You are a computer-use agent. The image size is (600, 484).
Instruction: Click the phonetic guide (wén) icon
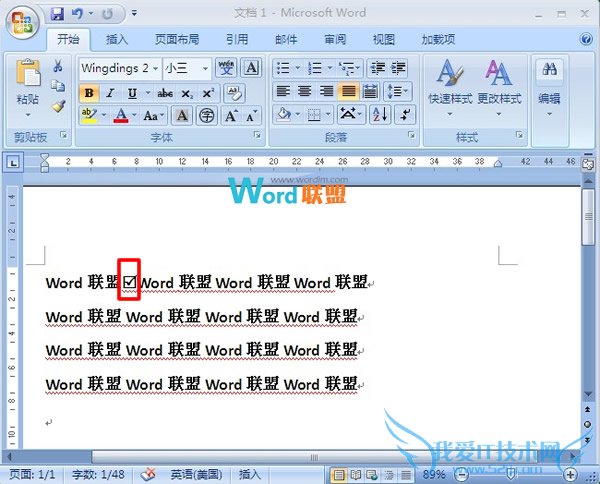[227, 68]
